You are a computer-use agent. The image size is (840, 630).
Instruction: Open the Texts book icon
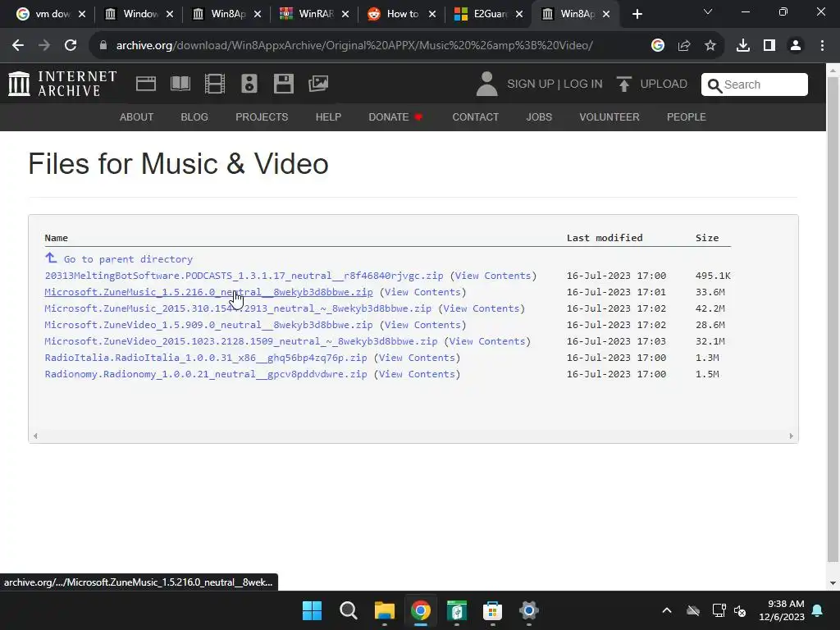180,84
